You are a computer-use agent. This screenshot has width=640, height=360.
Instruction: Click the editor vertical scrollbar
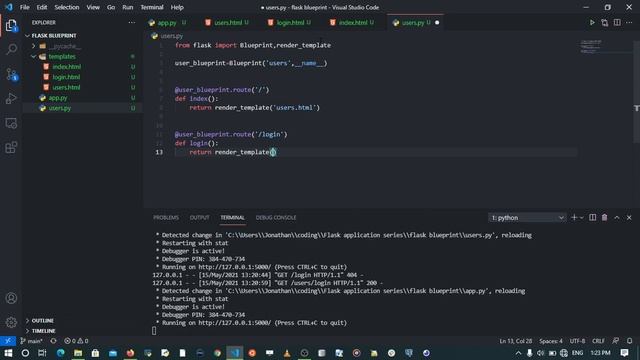pyautogui.click(x=636, y=92)
